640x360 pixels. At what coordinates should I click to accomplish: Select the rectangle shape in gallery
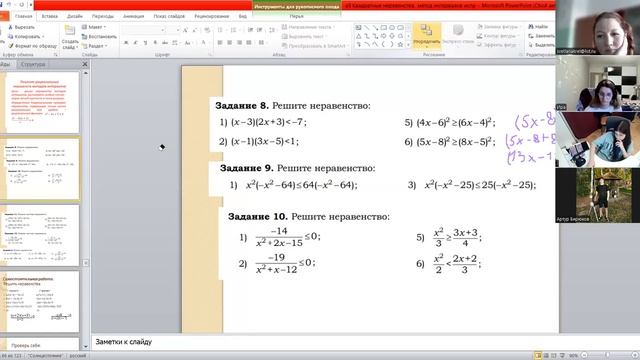[x=384, y=28]
